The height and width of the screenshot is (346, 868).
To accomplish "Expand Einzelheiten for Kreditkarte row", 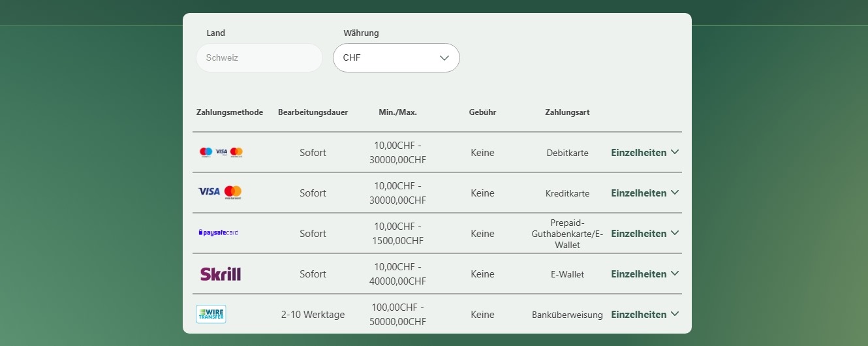I will [x=645, y=193].
